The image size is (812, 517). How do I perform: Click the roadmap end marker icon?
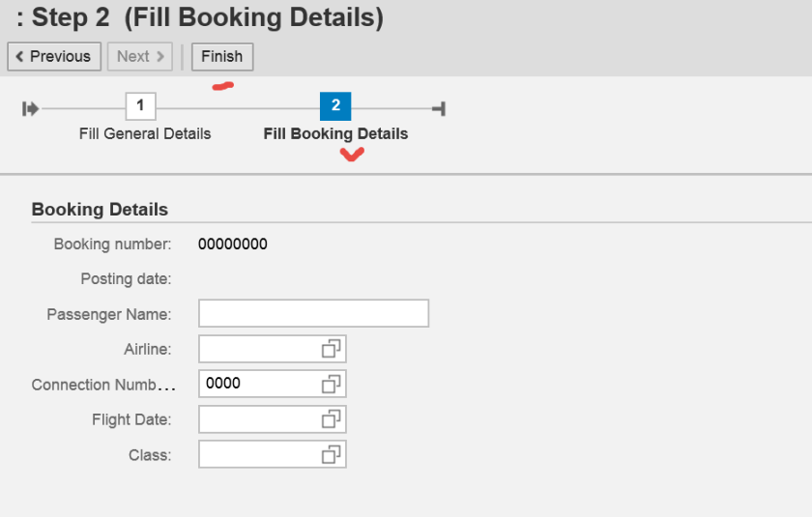click(x=439, y=108)
